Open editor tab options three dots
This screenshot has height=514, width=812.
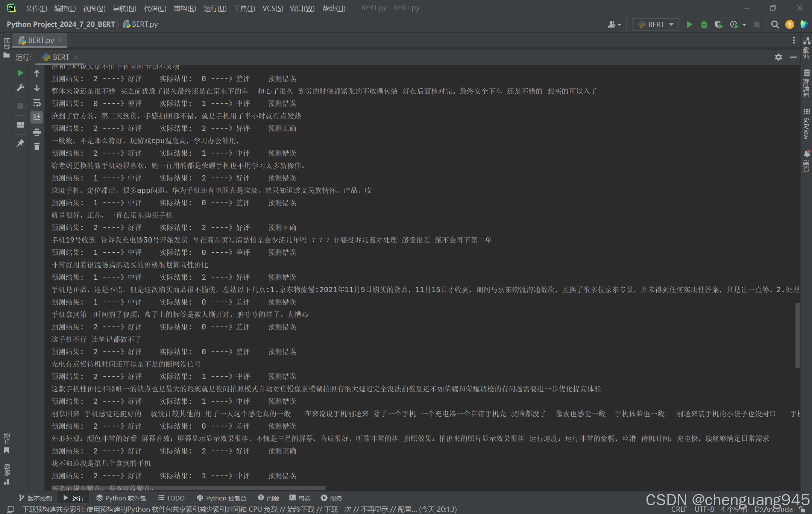[794, 40]
